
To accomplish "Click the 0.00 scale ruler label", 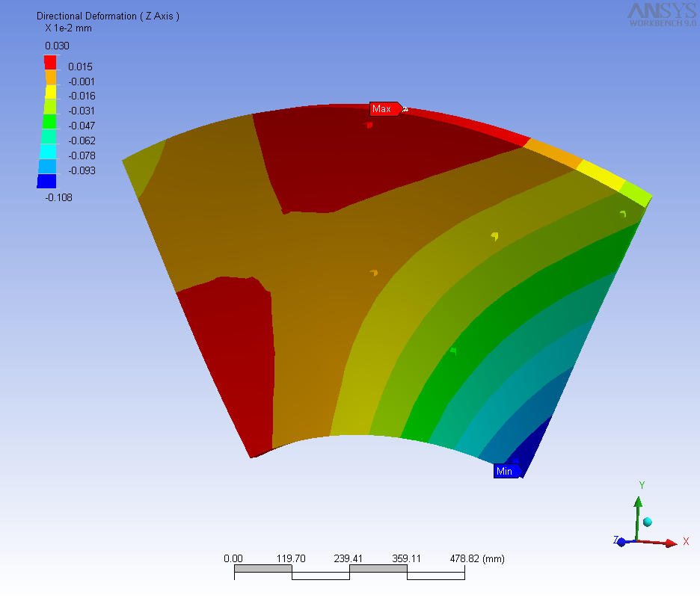I will tap(233, 558).
